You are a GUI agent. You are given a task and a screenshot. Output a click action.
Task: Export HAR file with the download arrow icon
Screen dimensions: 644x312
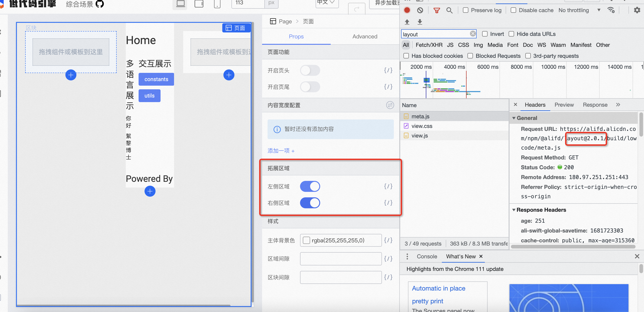point(420,22)
